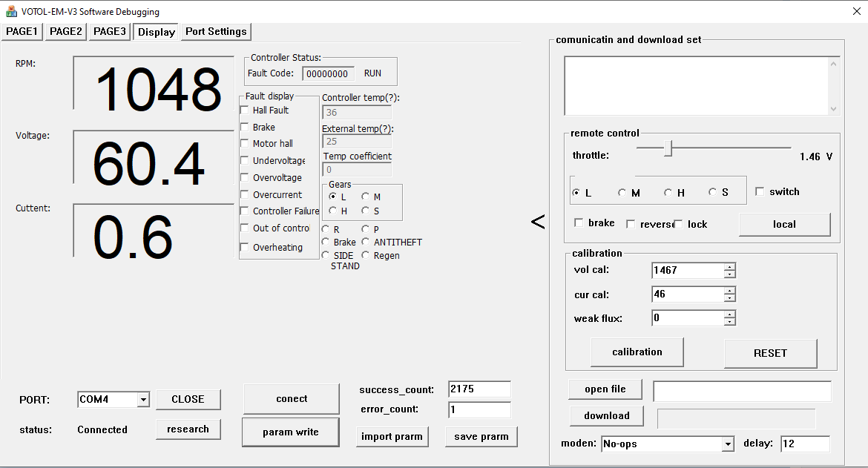Screen dimensions: 868x468
Task: Click the throttle slider handle
Action: tap(668, 149)
